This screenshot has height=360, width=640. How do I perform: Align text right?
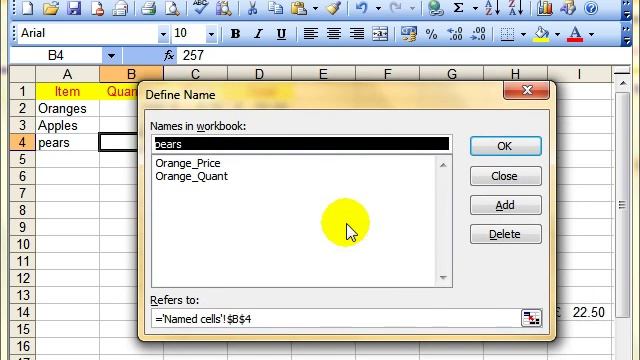coord(357,33)
